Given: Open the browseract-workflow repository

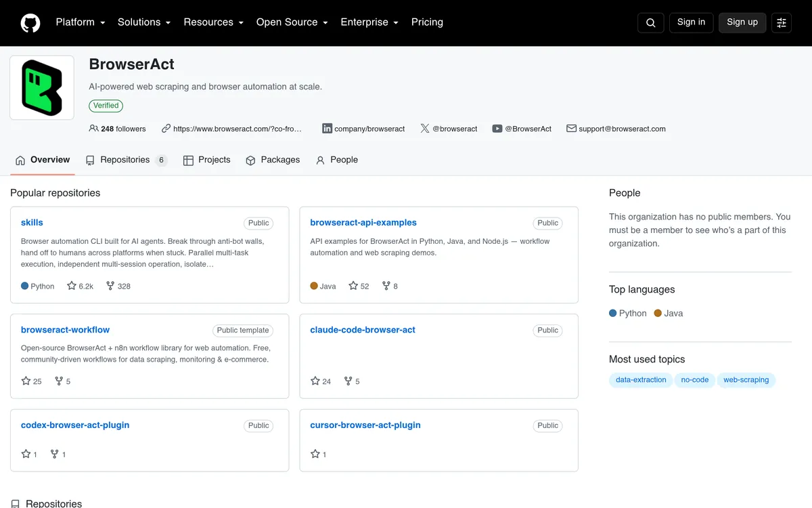Looking at the screenshot, I should 65,330.
